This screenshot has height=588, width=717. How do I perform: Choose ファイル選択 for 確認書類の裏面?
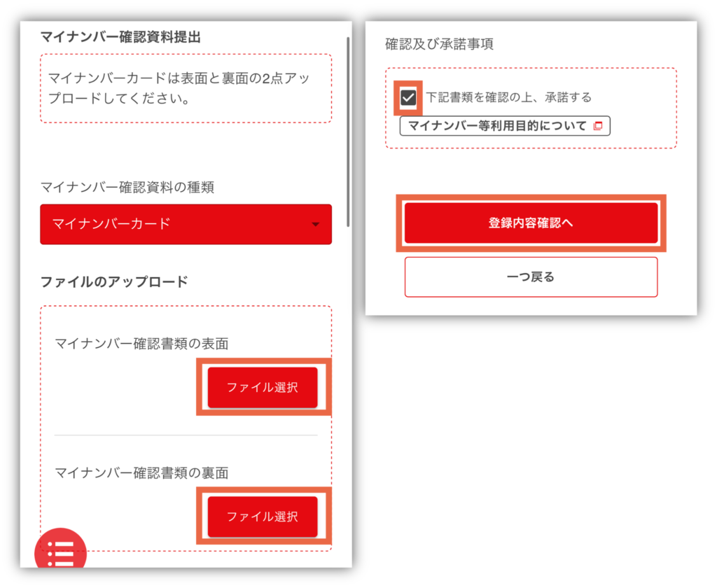point(263,517)
